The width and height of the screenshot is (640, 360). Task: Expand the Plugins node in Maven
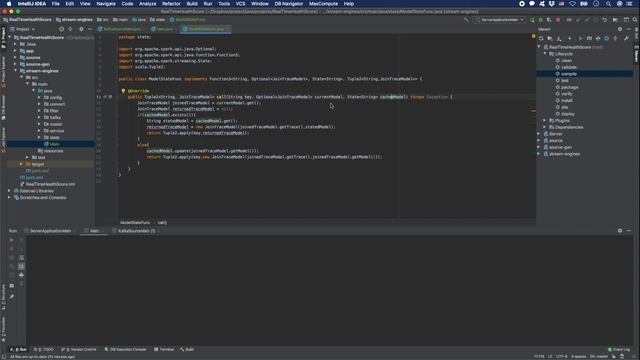(545, 120)
